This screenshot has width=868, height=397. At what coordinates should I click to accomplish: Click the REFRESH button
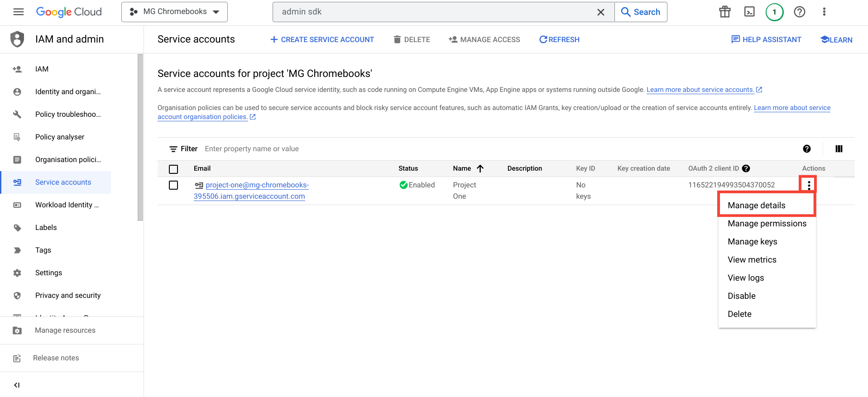coord(559,39)
